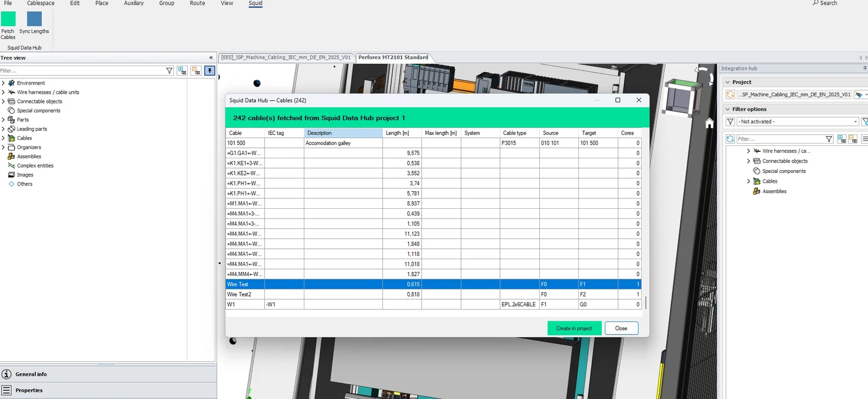Open the Not activated filter dropdown
This screenshot has height=399, width=868.
click(856, 121)
